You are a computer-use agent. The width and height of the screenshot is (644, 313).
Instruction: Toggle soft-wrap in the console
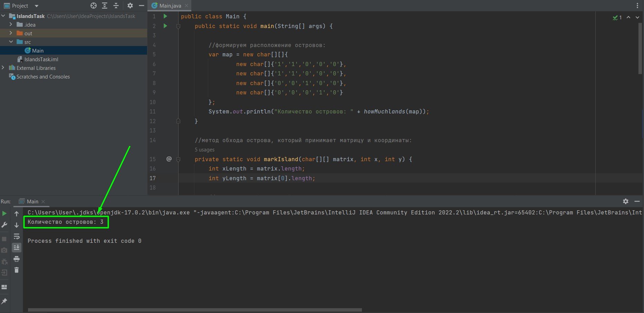coord(17,237)
